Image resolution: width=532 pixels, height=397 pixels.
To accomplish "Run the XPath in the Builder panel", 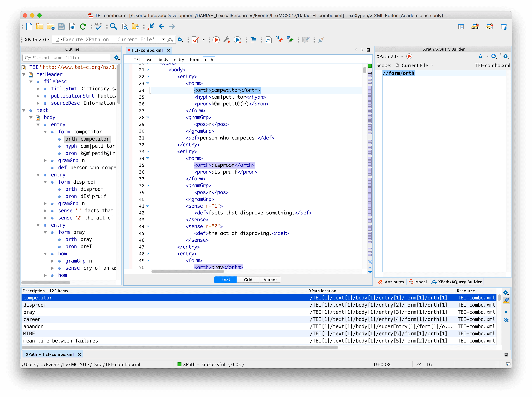I will pyautogui.click(x=409, y=56).
